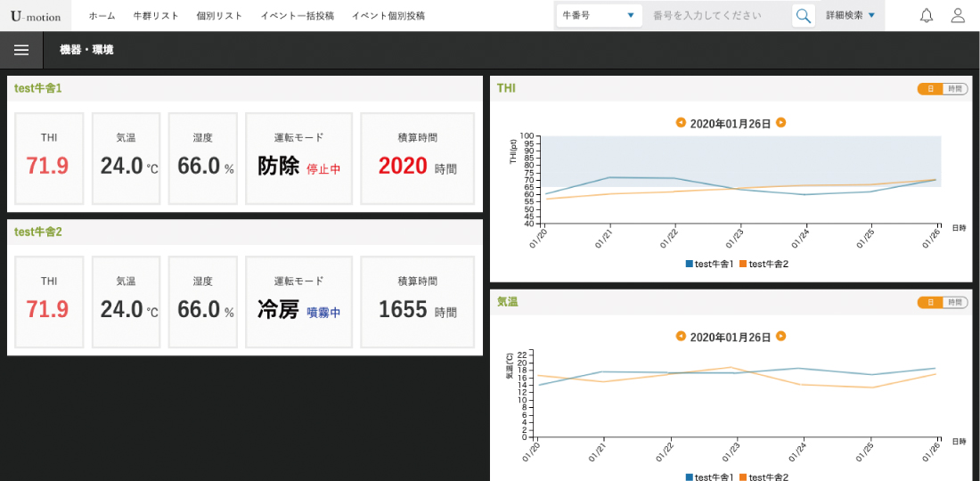Switch THI chart to 時間 view
The image size is (980, 481).
pos(955,89)
